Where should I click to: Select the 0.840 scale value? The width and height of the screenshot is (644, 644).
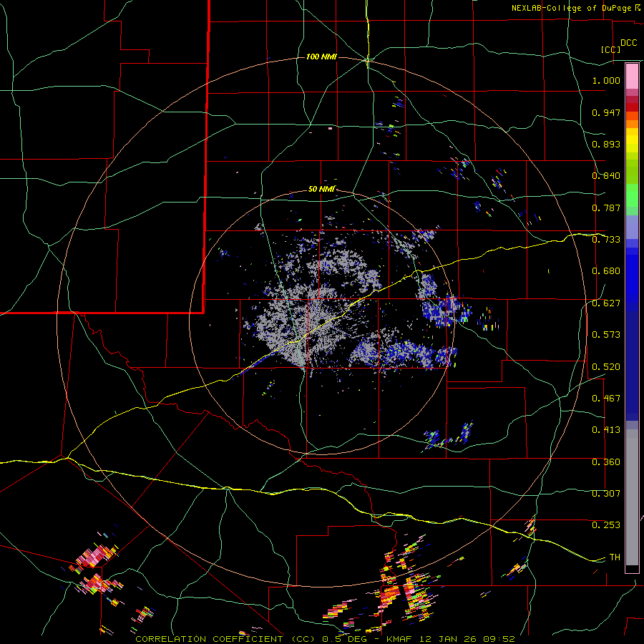pos(606,176)
